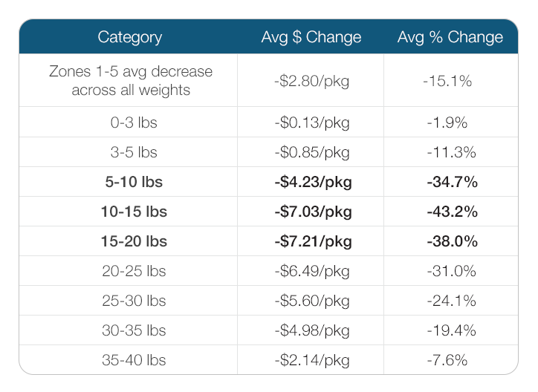Select the -43.2% percent change cell
The image size is (538, 392).
coord(451,212)
